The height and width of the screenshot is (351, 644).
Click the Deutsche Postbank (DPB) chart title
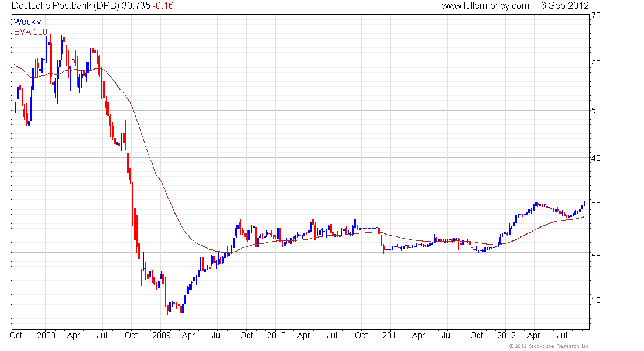pyautogui.click(x=66, y=6)
